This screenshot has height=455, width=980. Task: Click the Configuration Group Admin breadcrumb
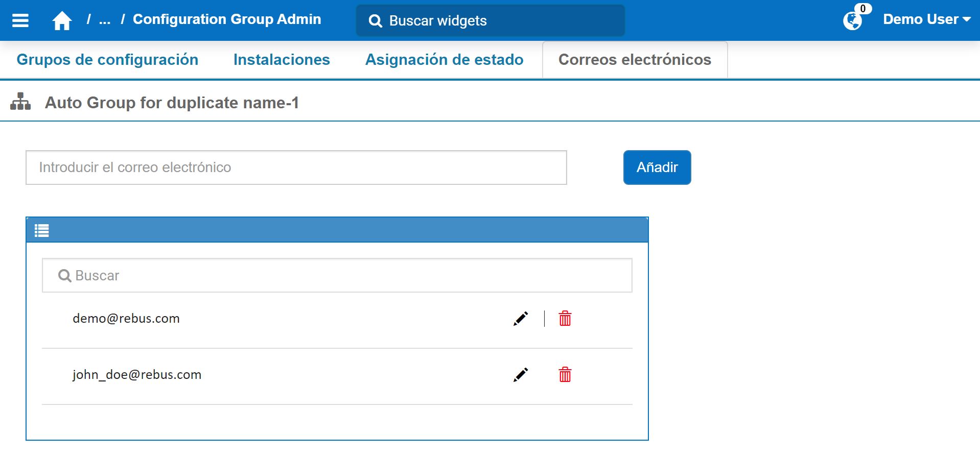[x=227, y=19]
